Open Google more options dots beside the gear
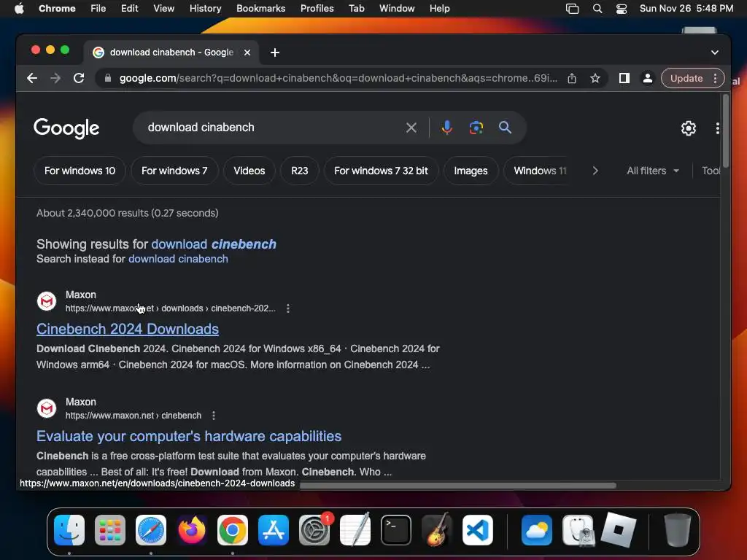The width and height of the screenshot is (747, 560). coord(718,128)
